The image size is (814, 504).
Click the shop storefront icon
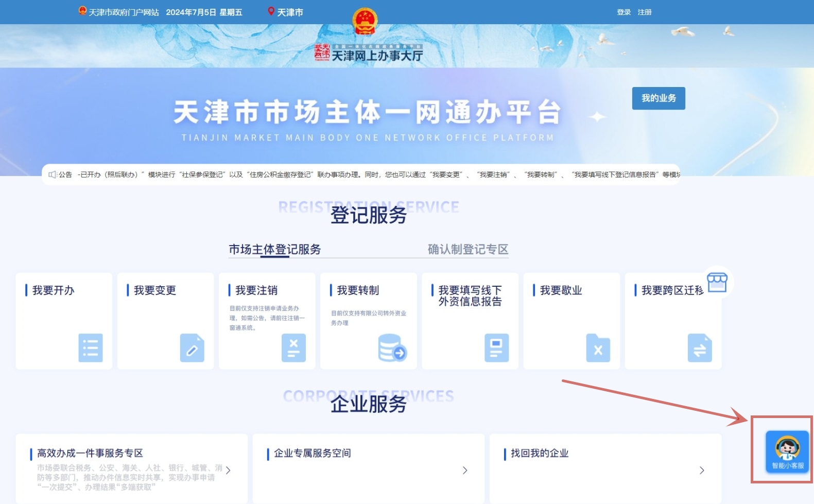click(x=717, y=283)
